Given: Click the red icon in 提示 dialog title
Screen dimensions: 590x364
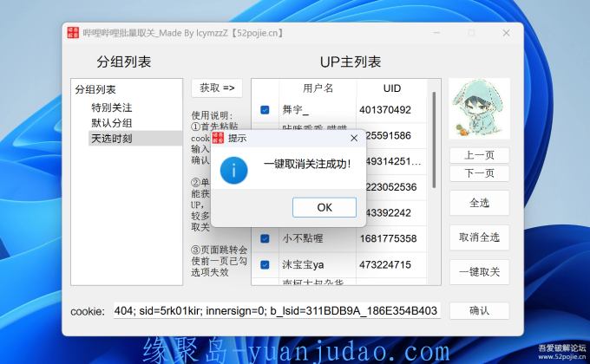Looking at the screenshot, I should [x=218, y=138].
